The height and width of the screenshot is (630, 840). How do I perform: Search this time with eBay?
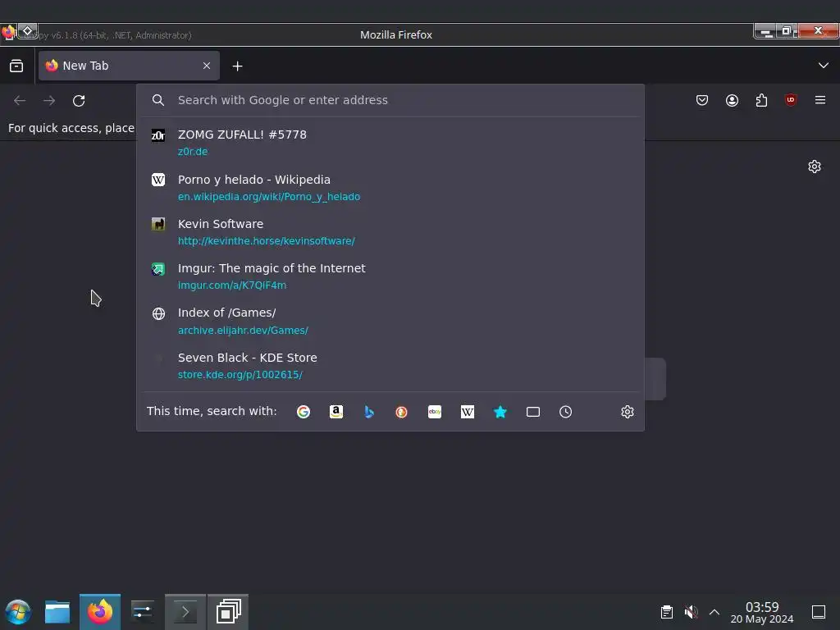tap(435, 412)
